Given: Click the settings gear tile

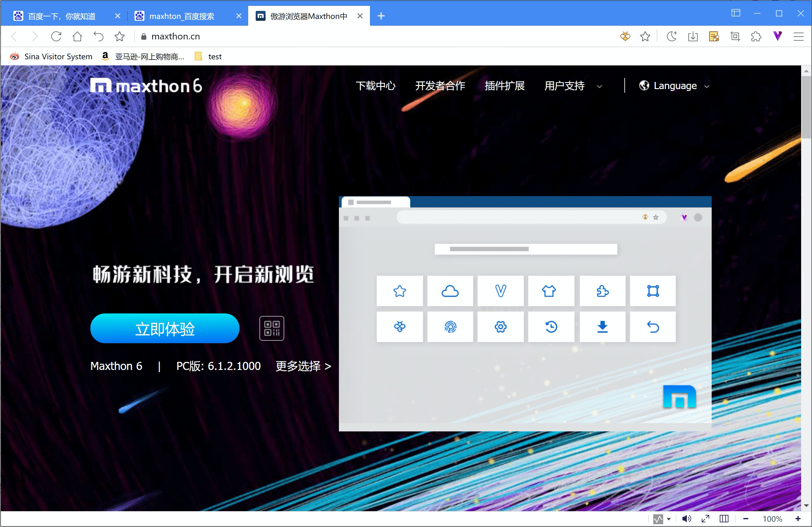Looking at the screenshot, I should 500,327.
